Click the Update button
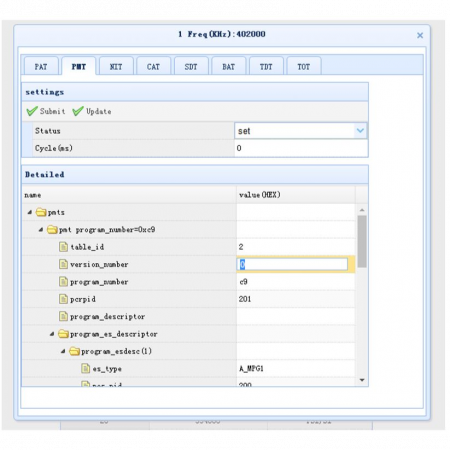 (x=92, y=111)
